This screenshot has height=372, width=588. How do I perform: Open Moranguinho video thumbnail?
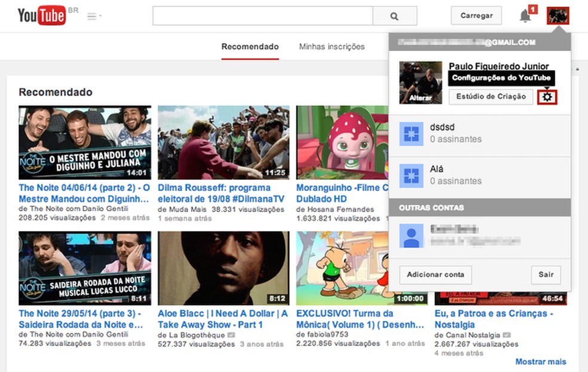pyautogui.click(x=342, y=143)
